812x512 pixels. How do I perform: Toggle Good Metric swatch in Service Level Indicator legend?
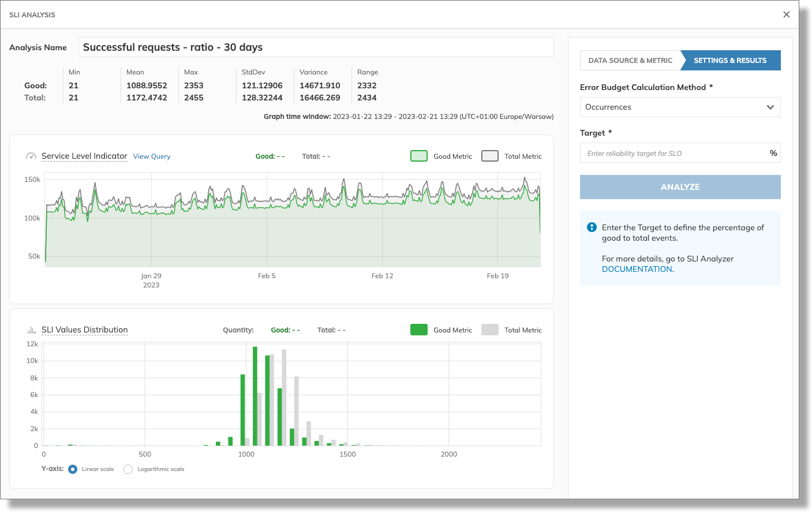(x=419, y=156)
